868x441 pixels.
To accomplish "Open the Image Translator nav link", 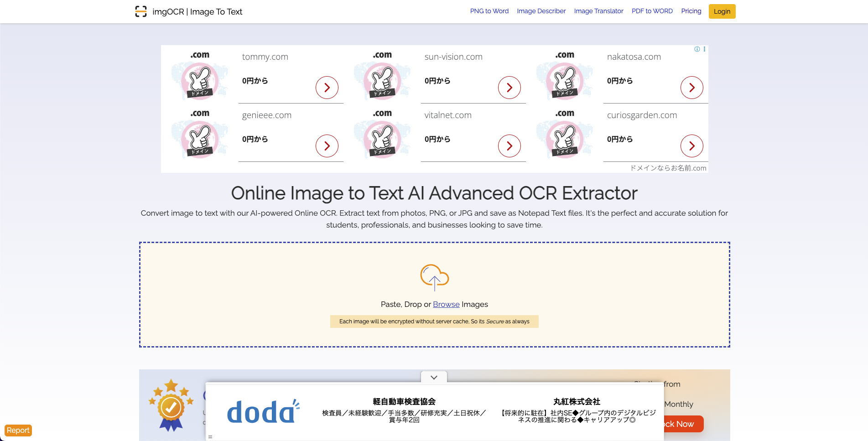I will [x=598, y=11].
